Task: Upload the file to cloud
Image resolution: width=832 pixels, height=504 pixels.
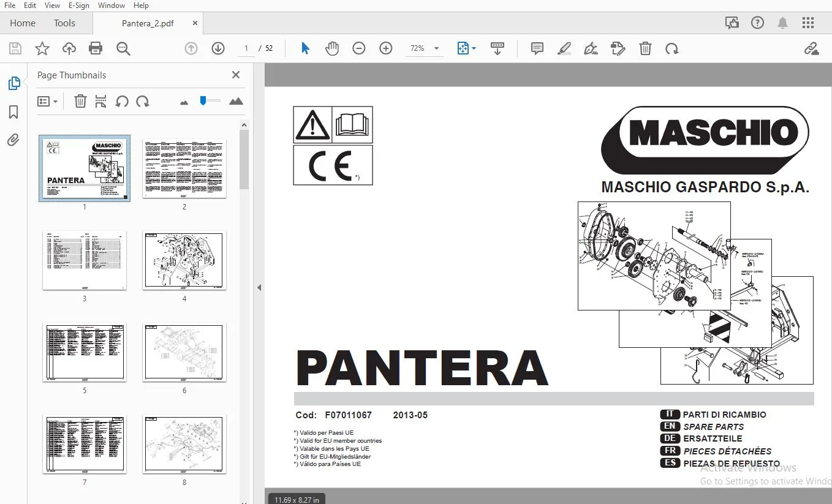Action: point(69,48)
